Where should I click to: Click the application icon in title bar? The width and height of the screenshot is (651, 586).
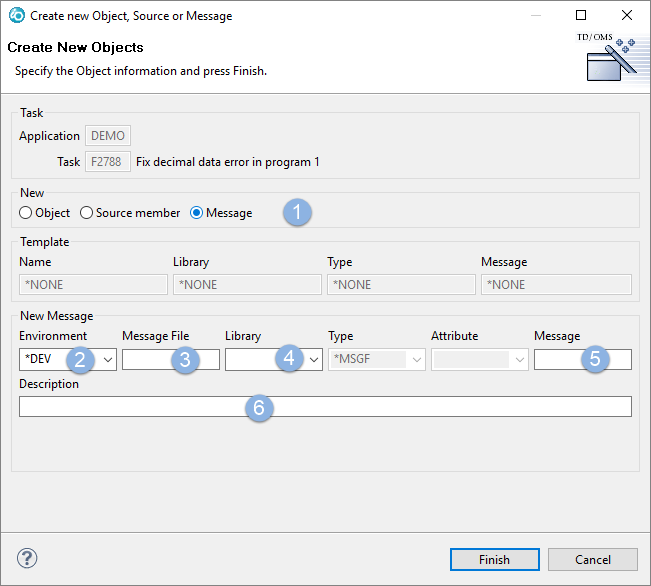coord(17,15)
